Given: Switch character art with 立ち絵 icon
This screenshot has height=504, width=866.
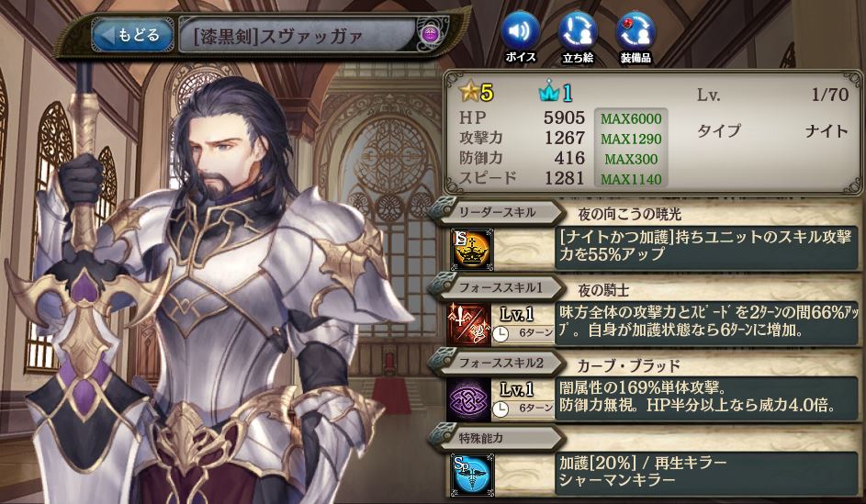Looking at the screenshot, I should pos(578,37).
